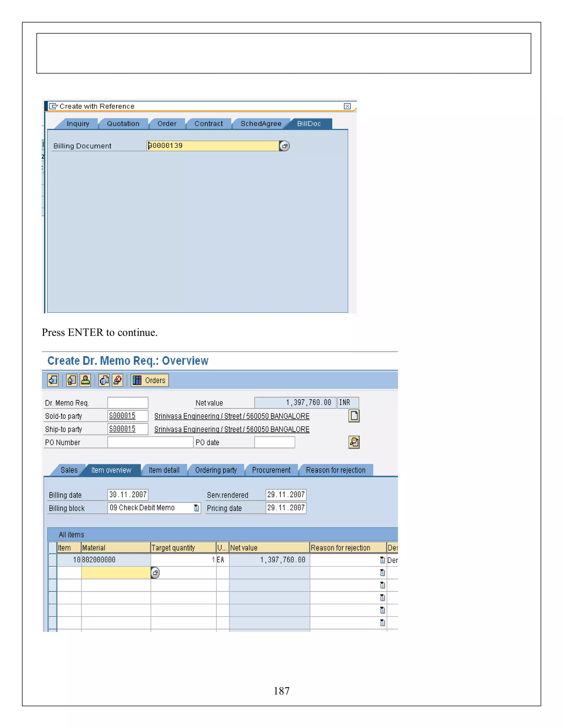
Task: Click the reject document icon
Action: point(118,380)
